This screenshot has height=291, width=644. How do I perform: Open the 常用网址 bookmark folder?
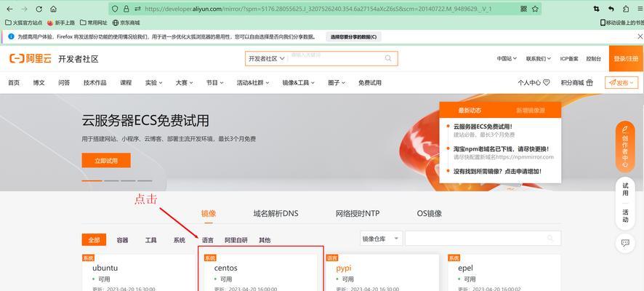[x=94, y=23]
